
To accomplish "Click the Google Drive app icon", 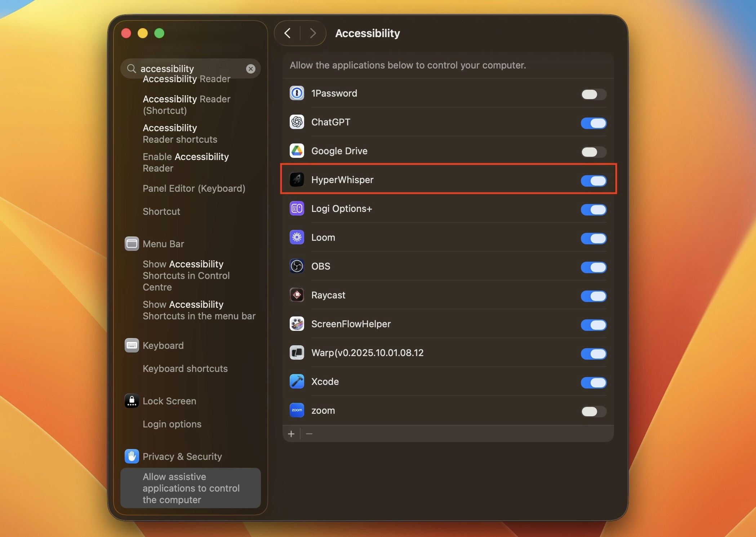I will click(296, 151).
